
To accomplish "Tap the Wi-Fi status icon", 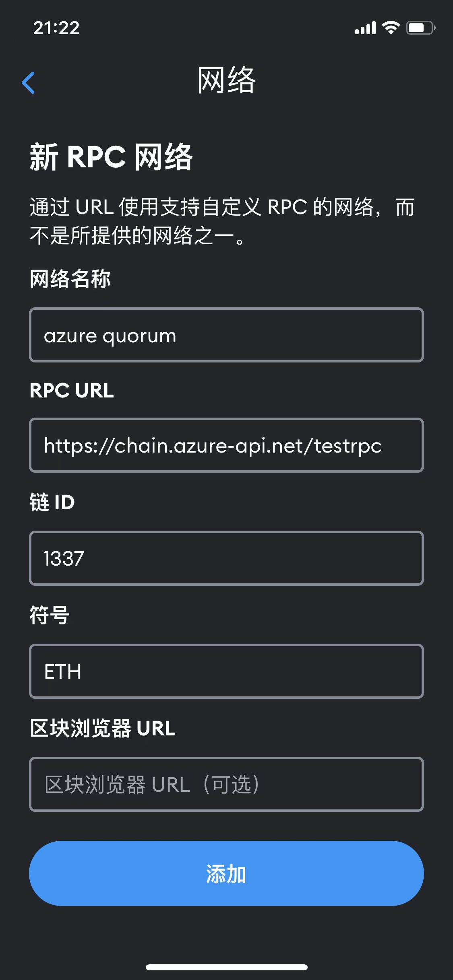I will 391,28.
